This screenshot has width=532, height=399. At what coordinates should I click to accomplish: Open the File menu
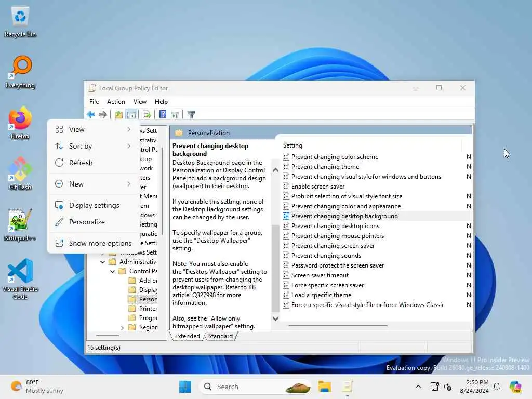[94, 102]
